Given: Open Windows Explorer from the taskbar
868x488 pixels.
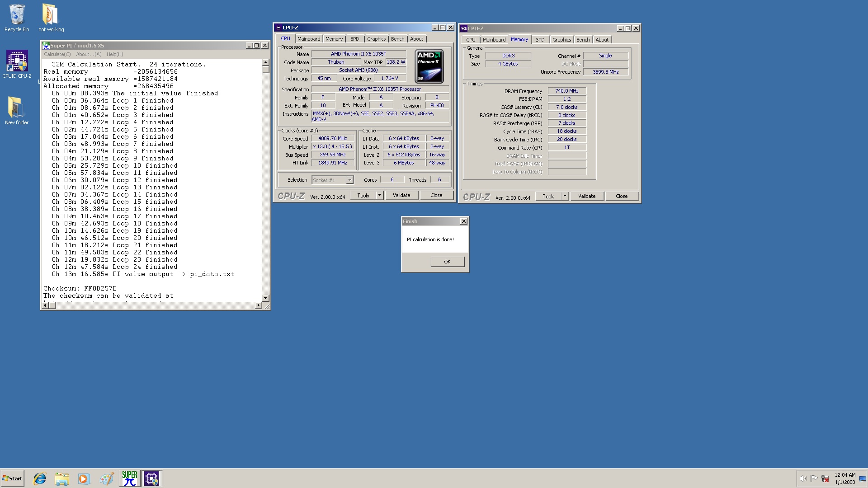Looking at the screenshot, I should tap(62, 479).
